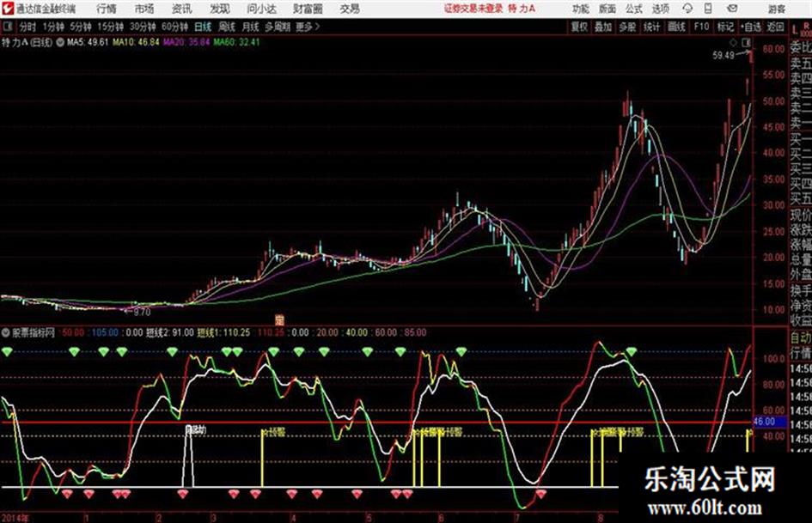Switch to the 15分钟 period tab

[x=110, y=27]
